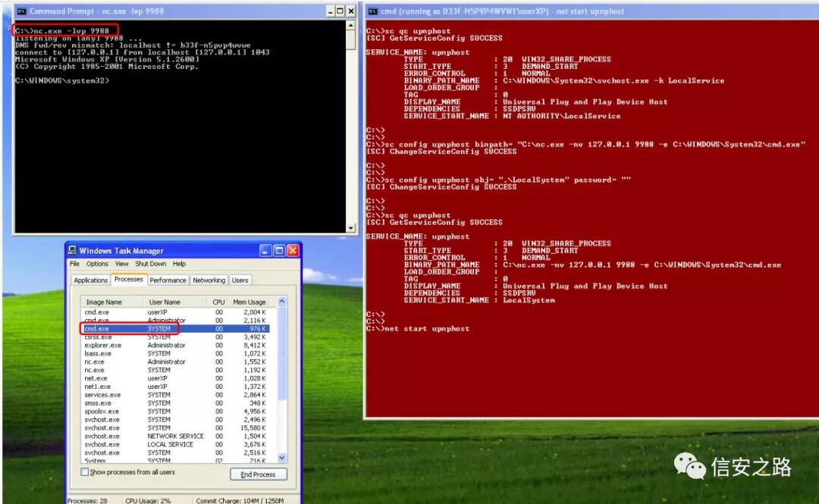Open the Options menu in Task Manager
Screen dimensions: 819x504
coord(97,264)
